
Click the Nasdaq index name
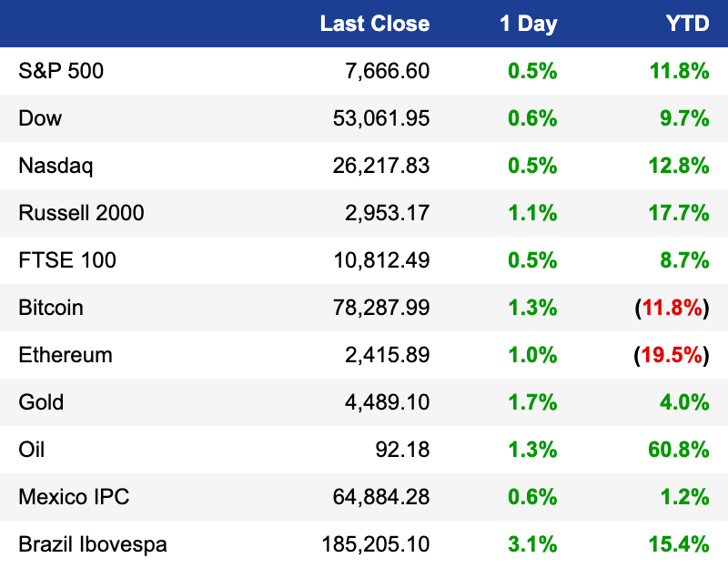[56, 167]
